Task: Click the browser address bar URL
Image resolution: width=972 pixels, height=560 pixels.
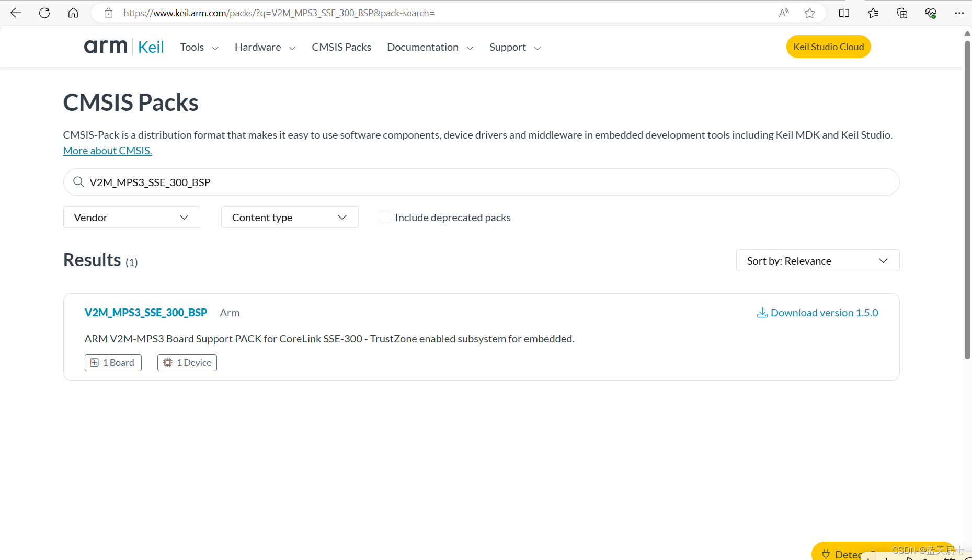Action: point(279,13)
